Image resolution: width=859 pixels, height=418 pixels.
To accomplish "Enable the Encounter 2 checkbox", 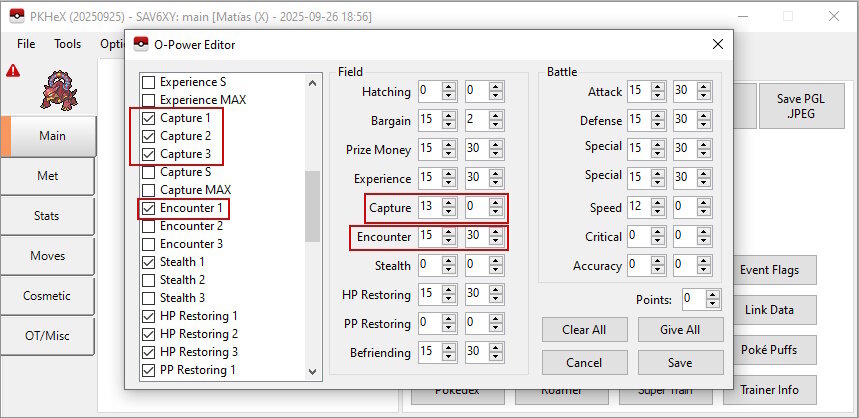I will 149,226.
